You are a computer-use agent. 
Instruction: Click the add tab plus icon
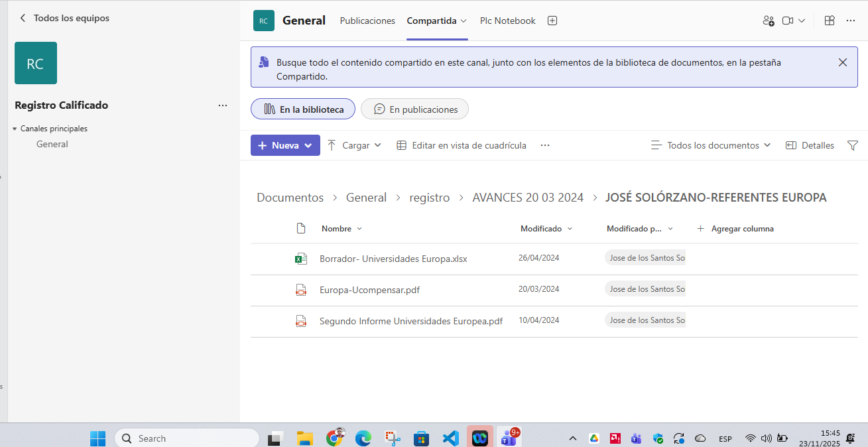pos(552,21)
